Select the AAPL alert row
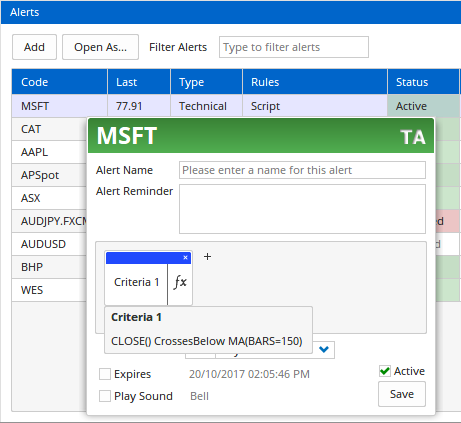The image size is (461, 423). [49, 152]
